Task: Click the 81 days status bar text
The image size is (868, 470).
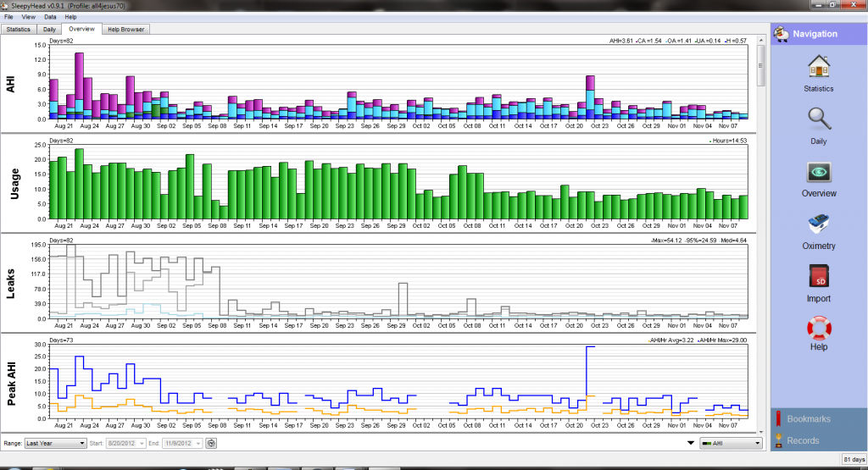Action: tap(854, 460)
